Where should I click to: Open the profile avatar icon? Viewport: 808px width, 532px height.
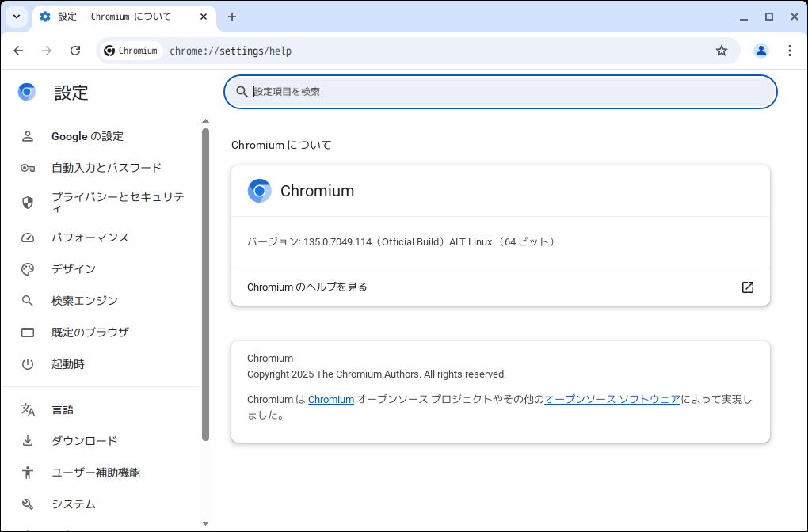pos(761,51)
